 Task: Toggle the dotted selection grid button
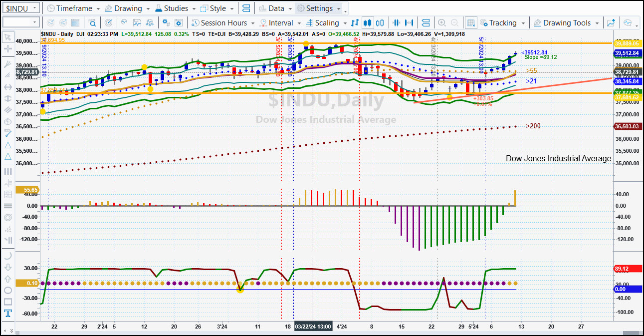coord(470,23)
